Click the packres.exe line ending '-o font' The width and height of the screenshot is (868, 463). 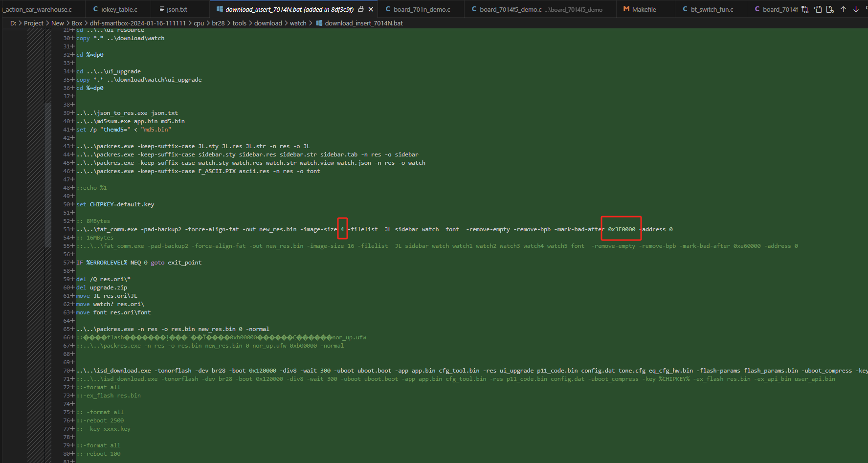[x=198, y=171]
